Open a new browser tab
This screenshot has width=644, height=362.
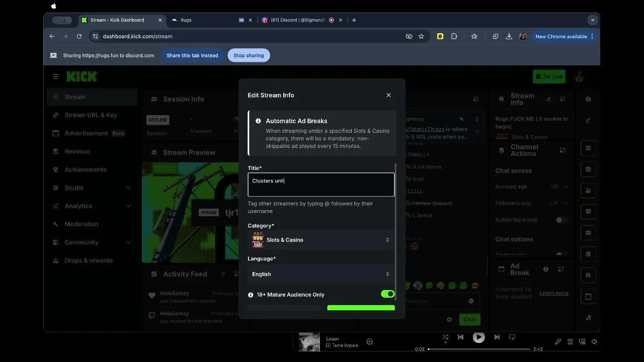354,20
